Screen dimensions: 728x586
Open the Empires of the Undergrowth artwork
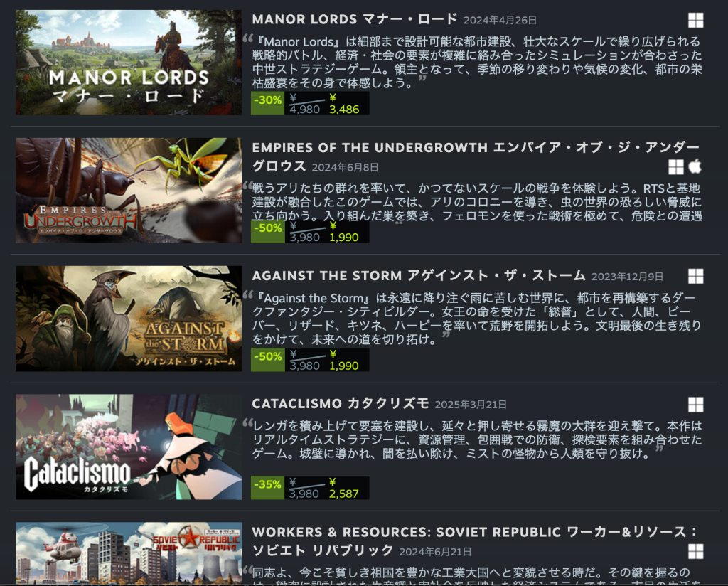coord(129,191)
